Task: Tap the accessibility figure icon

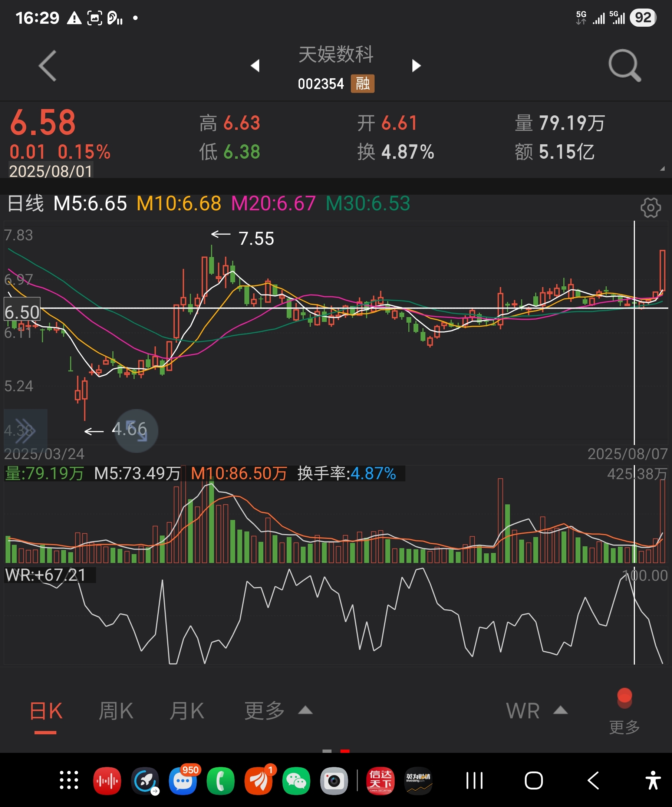Action: (653, 781)
